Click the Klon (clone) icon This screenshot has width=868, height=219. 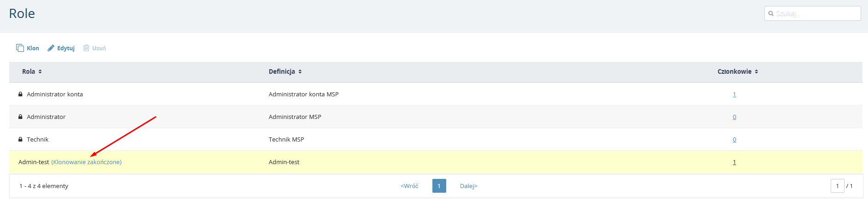click(20, 48)
